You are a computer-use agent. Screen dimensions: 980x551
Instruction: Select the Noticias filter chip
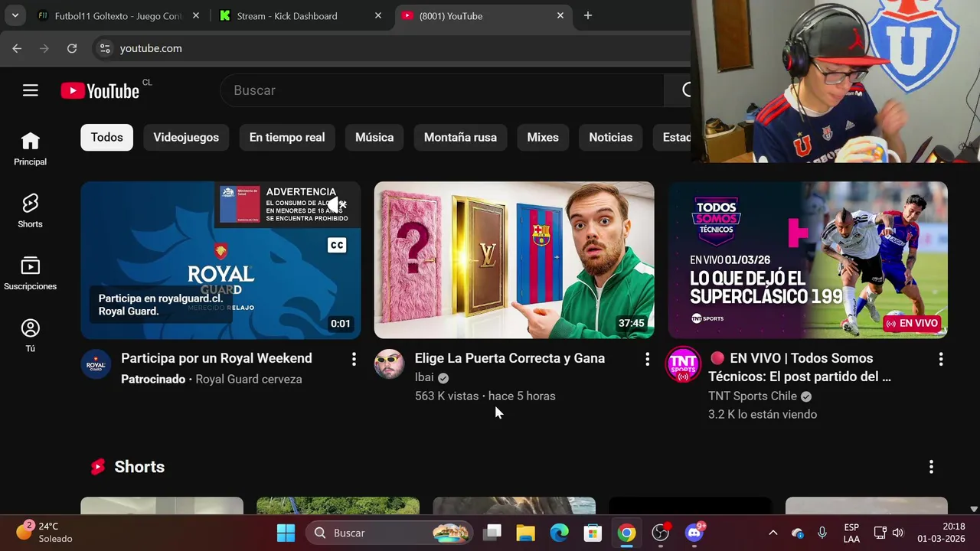coord(611,138)
